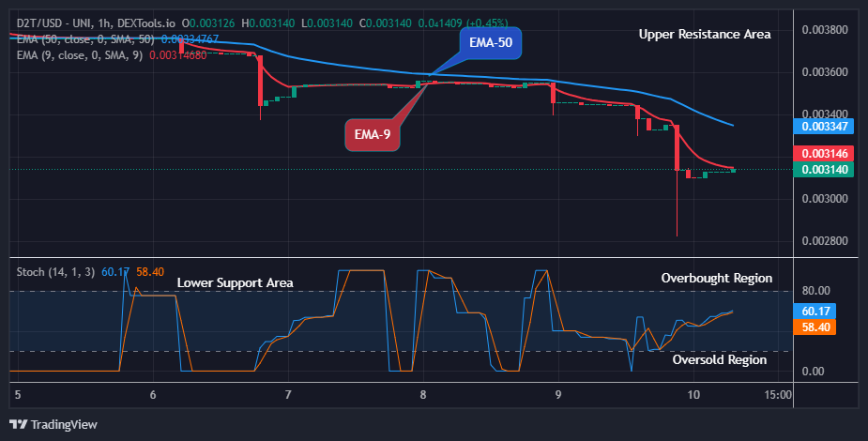Click the Oversold Region label
The height and width of the screenshot is (441, 868).
coord(720,359)
